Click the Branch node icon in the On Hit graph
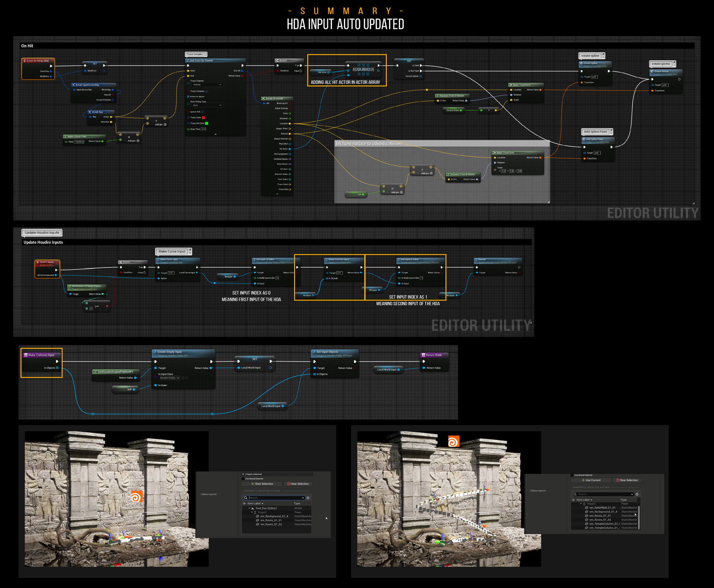The height and width of the screenshot is (588, 714). click(x=277, y=61)
